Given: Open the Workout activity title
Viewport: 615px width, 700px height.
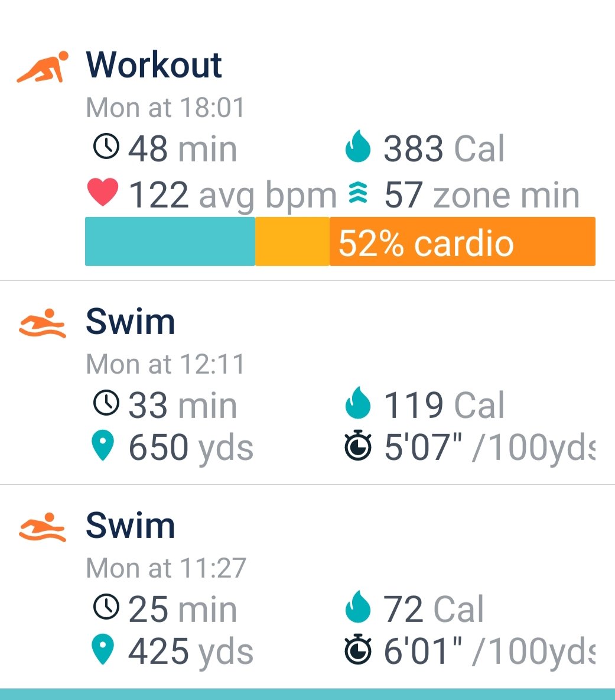Looking at the screenshot, I should [x=154, y=65].
